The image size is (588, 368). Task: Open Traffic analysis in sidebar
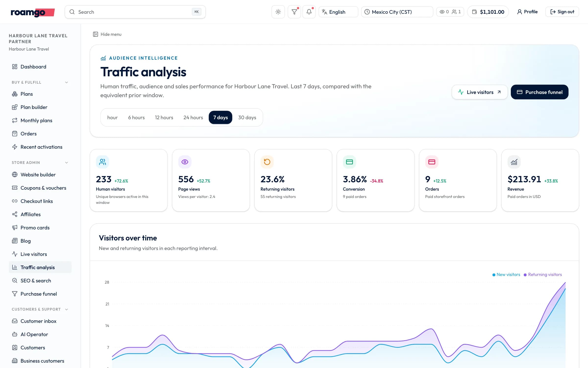pos(40,267)
